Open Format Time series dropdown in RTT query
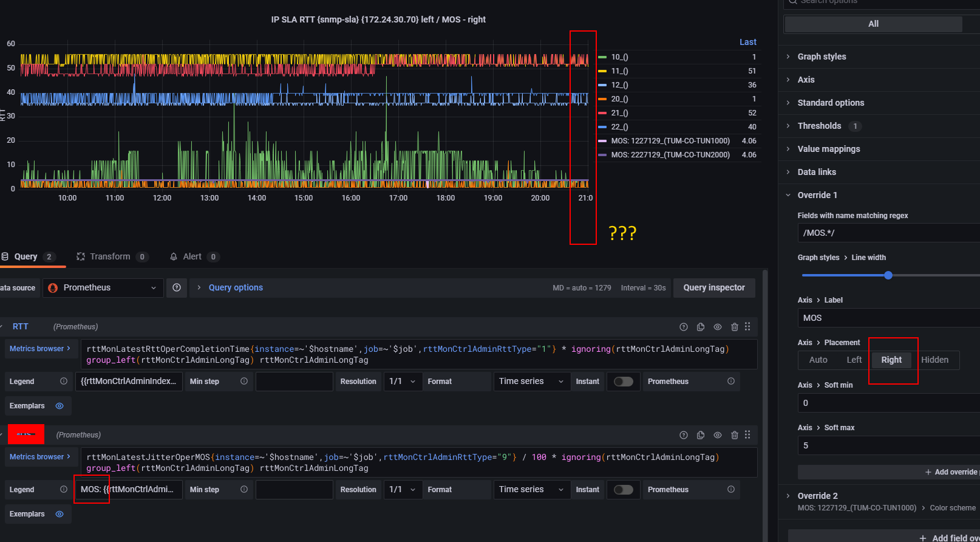The width and height of the screenshot is (980, 542). (532, 382)
